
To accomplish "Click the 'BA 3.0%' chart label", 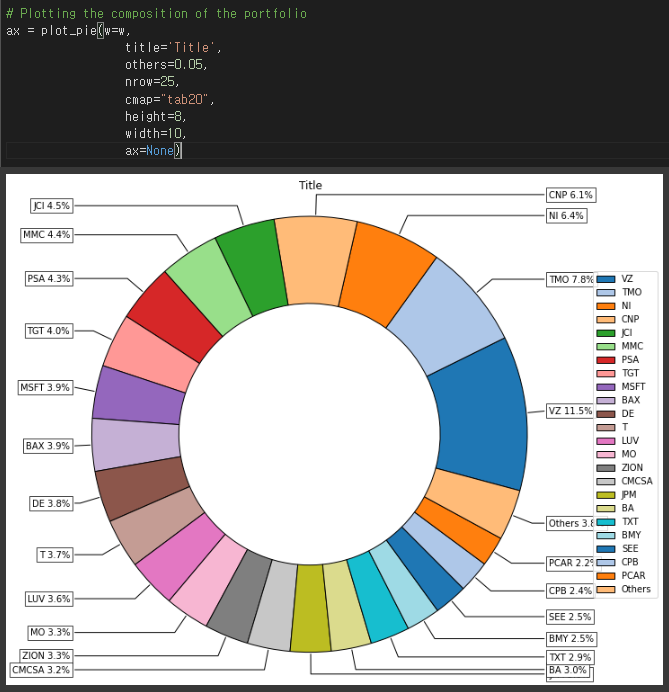I will click(568, 670).
